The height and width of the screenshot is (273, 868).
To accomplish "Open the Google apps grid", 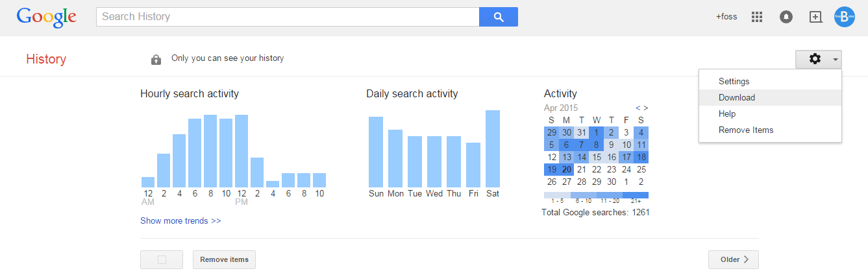I will click(x=756, y=17).
